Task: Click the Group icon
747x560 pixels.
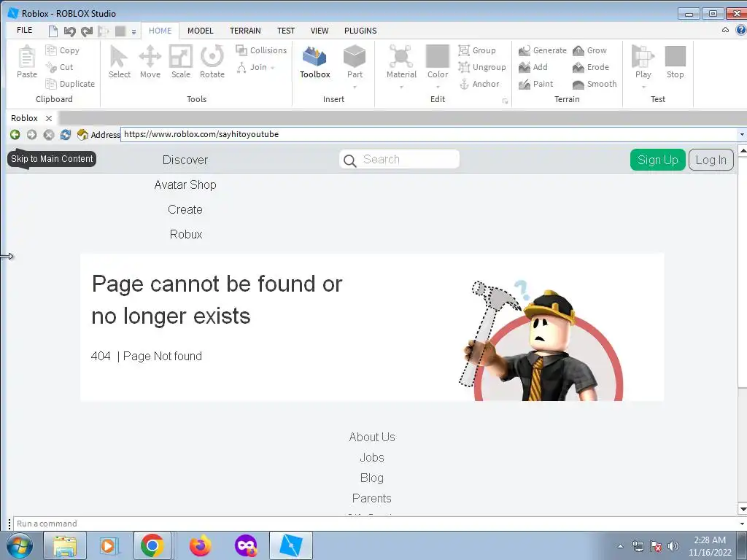Action: tap(464, 50)
